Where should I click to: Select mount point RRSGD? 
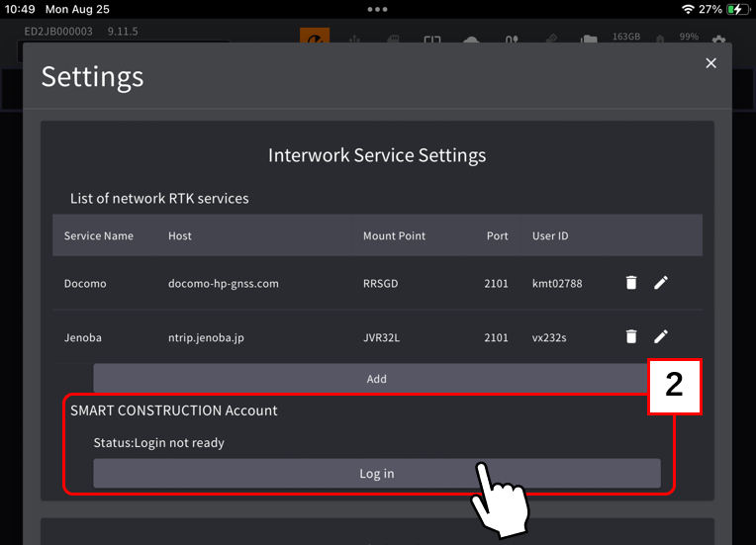coord(380,283)
